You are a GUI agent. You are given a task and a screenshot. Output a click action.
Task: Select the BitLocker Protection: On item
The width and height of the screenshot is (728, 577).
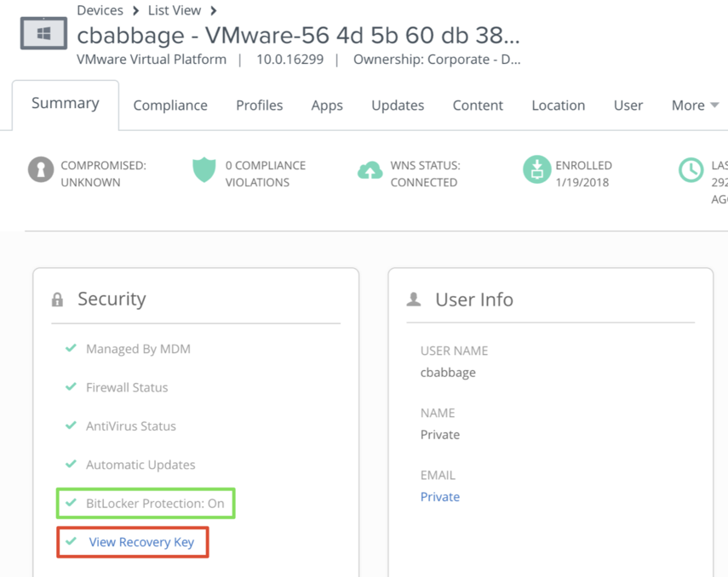coord(154,503)
